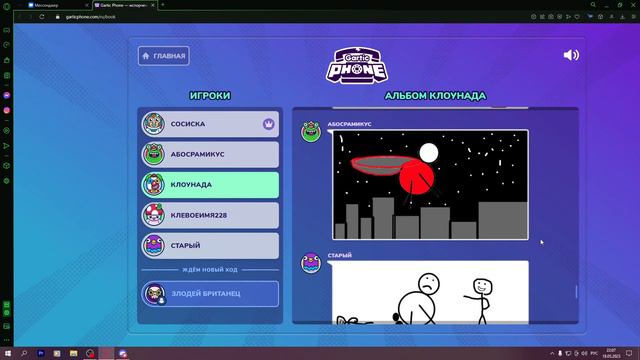Select player АБОСРАМИКУС in the players list
Viewport: 640px width, 360px height.
(x=210, y=154)
